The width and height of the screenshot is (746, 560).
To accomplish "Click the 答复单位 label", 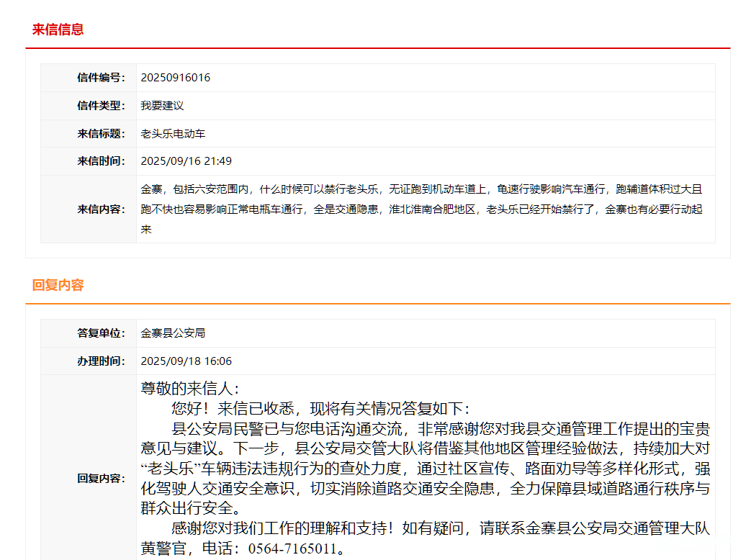I will (x=101, y=333).
